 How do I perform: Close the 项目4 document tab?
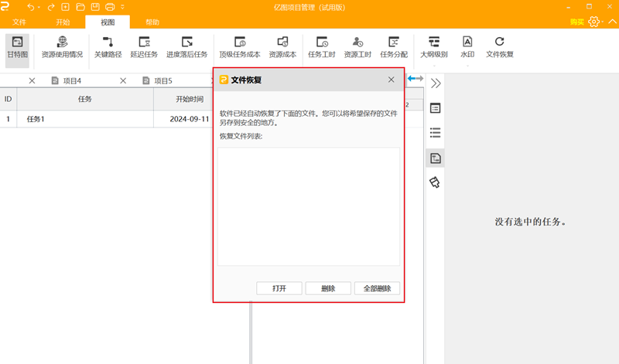[x=123, y=81]
